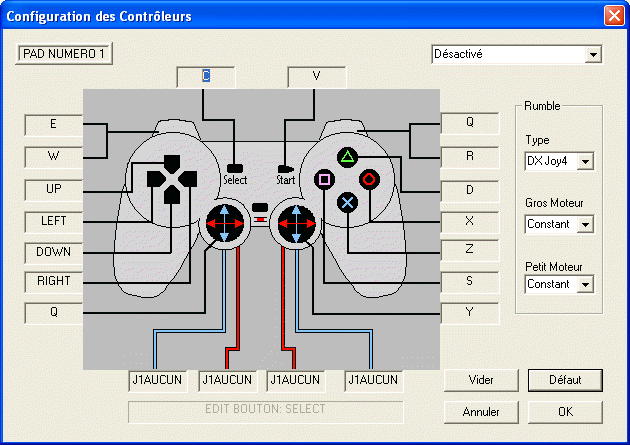Image resolution: width=630 pixels, height=445 pixels.
Task: Click the EDIT BOUTON: SELECT status box
Action: click(x=266, y=412)
